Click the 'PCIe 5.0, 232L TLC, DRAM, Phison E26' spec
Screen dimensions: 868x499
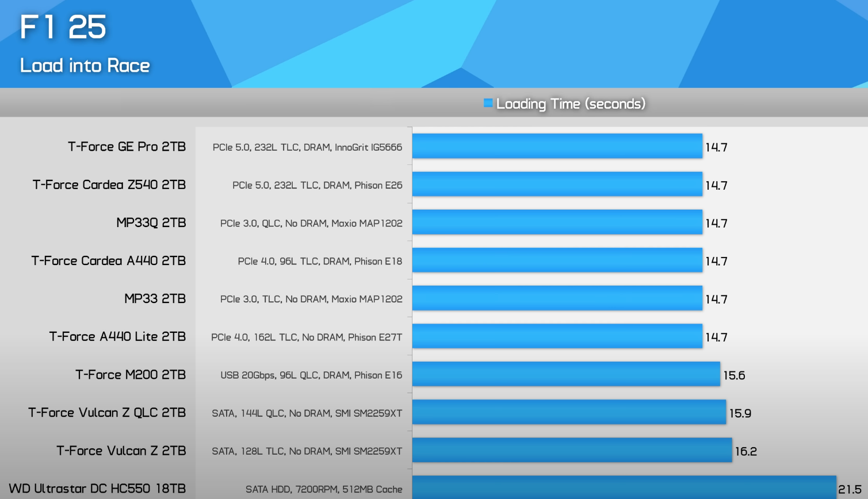coord(318,185)
